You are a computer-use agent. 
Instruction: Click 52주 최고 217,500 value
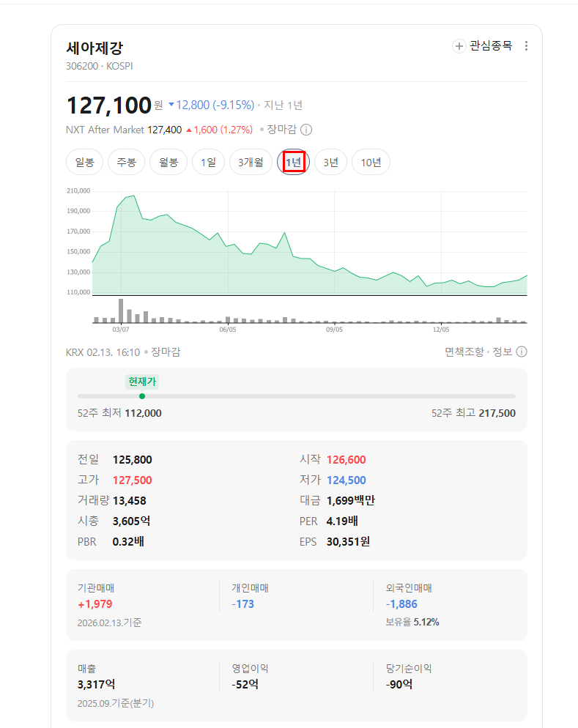pyautogui.click(x=497, y=413)
